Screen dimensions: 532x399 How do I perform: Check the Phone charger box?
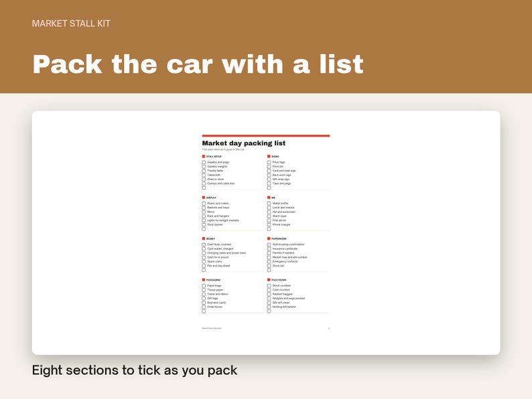coord(269,225)
